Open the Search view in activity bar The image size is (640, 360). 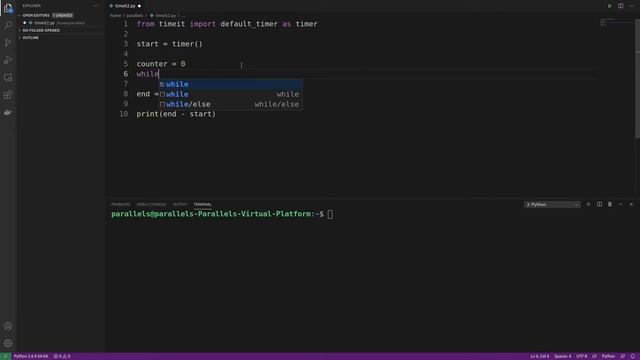[x=8, y=25]
